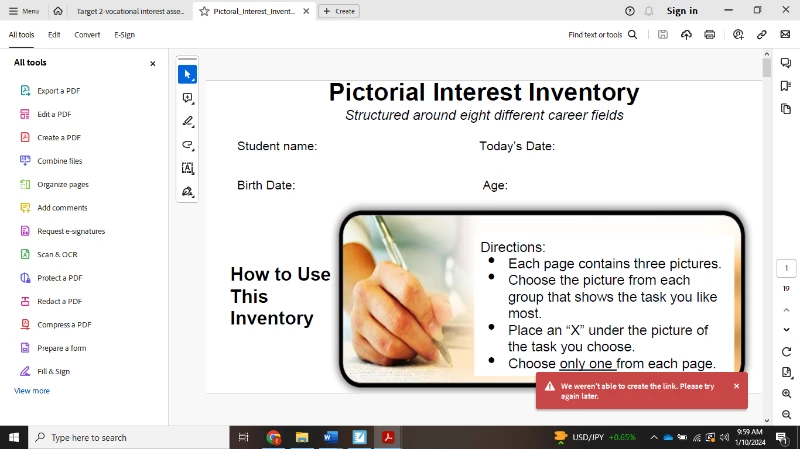Open the page thumbnails panel icon
The width and height of the screenshot is (800, 449).
786,109
